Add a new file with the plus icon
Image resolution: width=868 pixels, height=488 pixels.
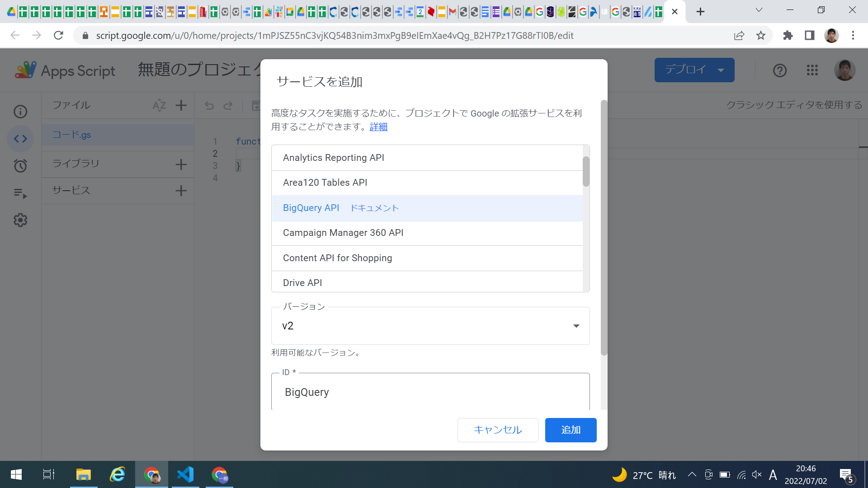tap(181, 105)
